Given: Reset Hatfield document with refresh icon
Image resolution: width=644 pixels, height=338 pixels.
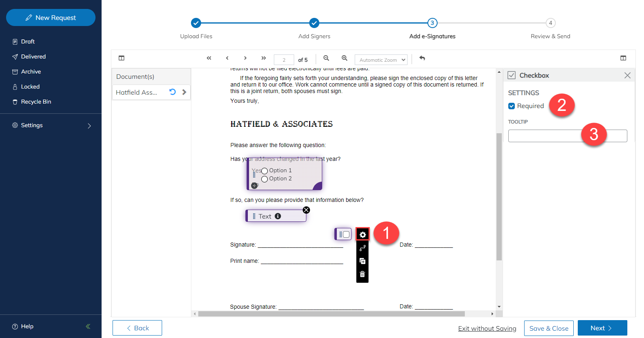Looking at the screenshot, I should click(172, 92).
